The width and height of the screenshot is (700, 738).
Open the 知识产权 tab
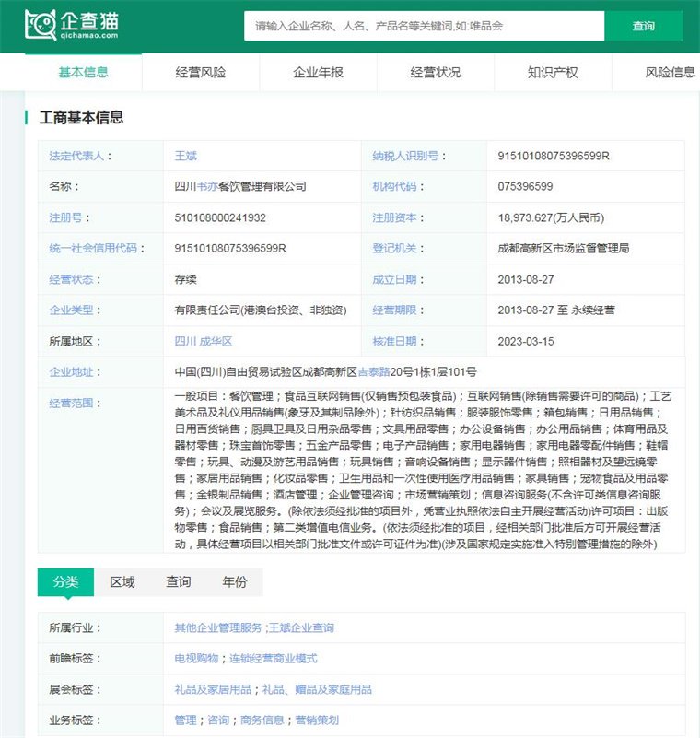point(553,72)
